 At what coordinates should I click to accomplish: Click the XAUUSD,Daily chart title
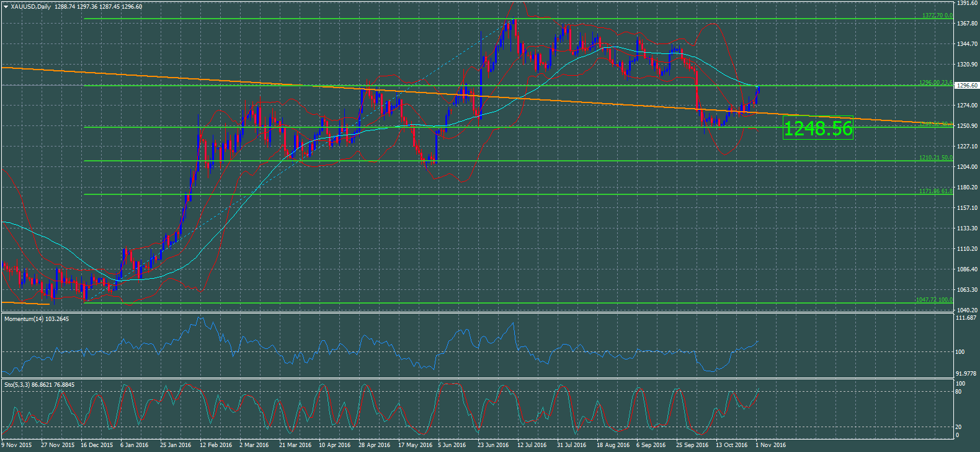click(x=30, y=7)
